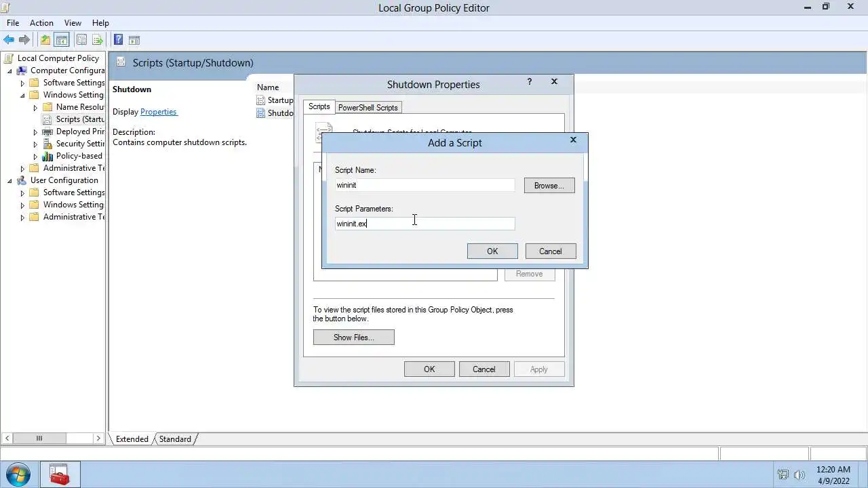Viewport: 868px width, 488px height.
Task: Collapse Windows Settings under Computer Configuration
Action: click(x=22, y=96)
